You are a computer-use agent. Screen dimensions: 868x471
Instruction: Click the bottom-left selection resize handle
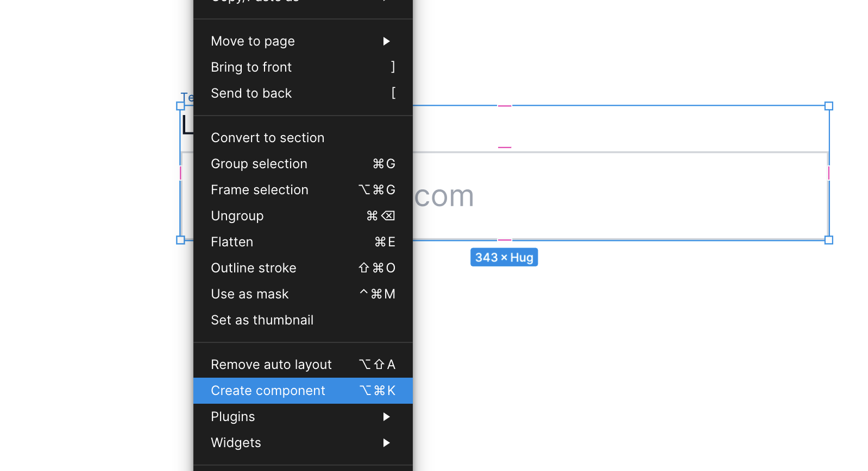(180, 240)
